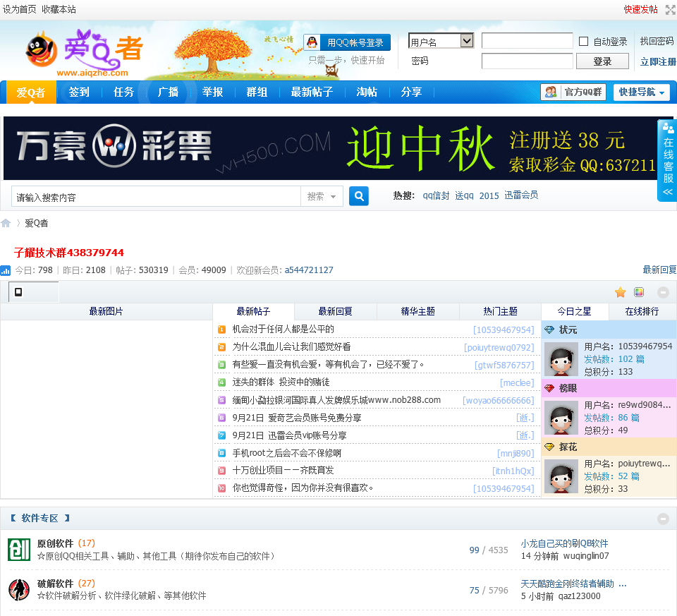Image resolution: width=677 pixels, height=616 pixels.
Task: Open the 用户名 login type dropdown
Action: (x=441, y=41)
